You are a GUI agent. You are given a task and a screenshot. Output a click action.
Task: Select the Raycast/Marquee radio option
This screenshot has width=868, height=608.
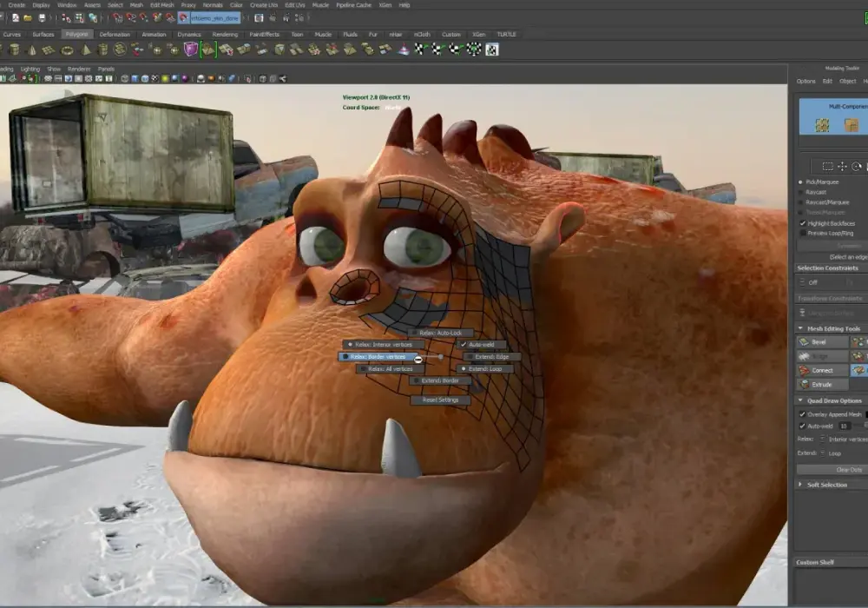[800, 202]
